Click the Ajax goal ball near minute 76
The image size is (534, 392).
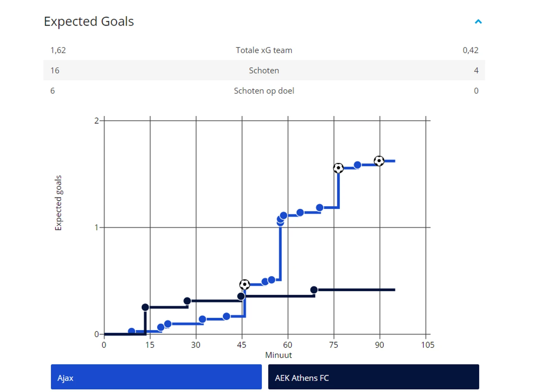338,168
